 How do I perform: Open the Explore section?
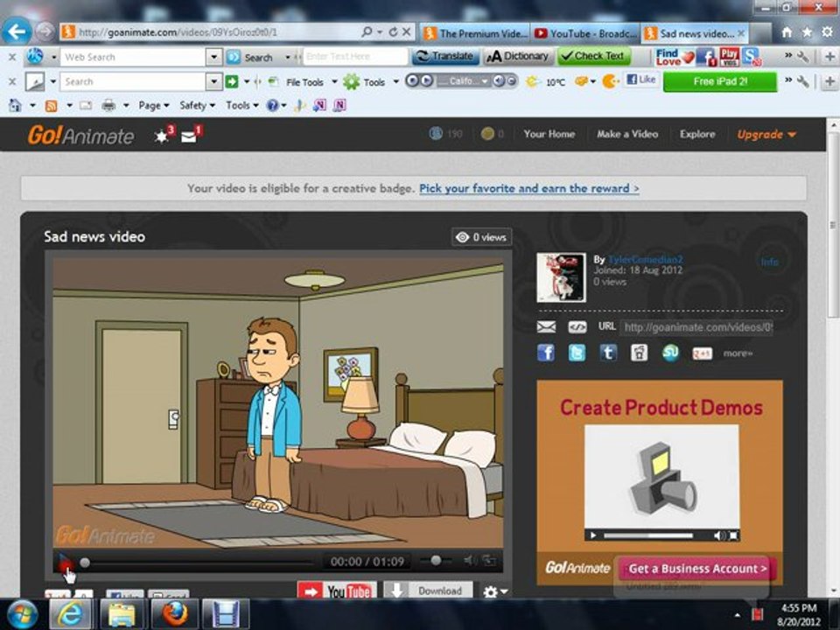pyautogui.click(x=697, y=135)
